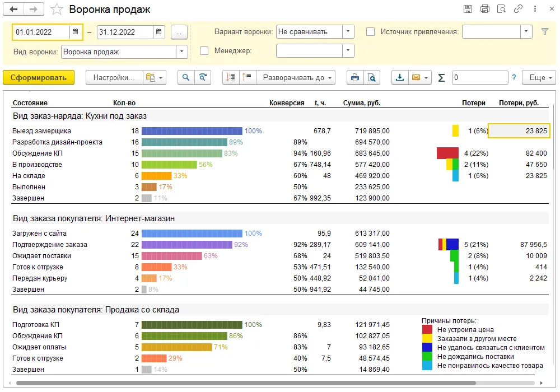Click the find magnifier icon in toolbar
The height and width of the screenshot is (392, 560).
point(185,78)
